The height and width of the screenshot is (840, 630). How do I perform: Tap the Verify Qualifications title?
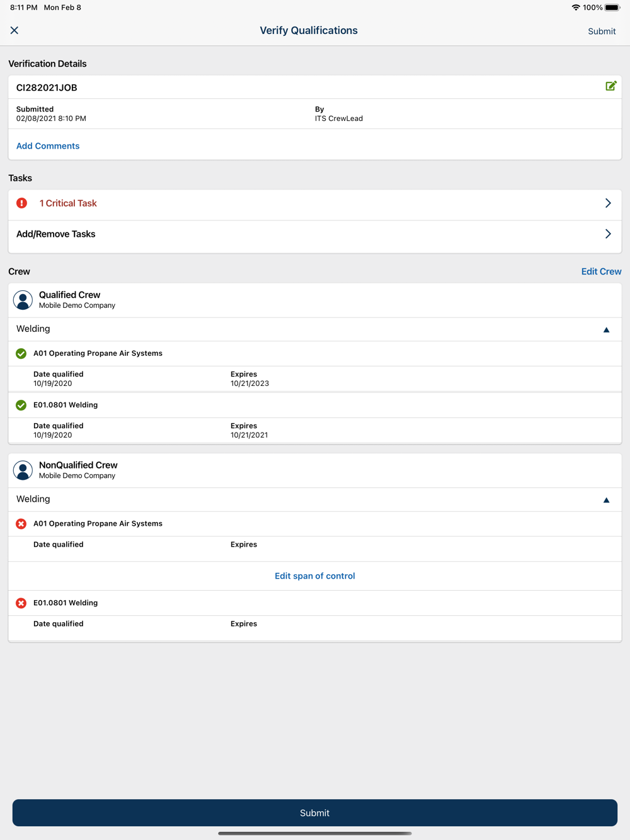tap(309, 30)
